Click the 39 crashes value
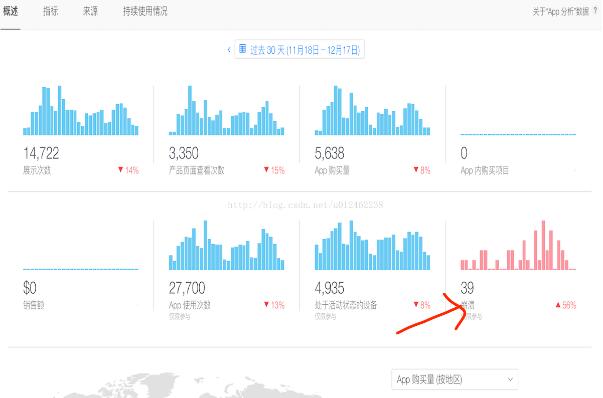The width and height of the screenshot is (603, 398). pos(467,288)
